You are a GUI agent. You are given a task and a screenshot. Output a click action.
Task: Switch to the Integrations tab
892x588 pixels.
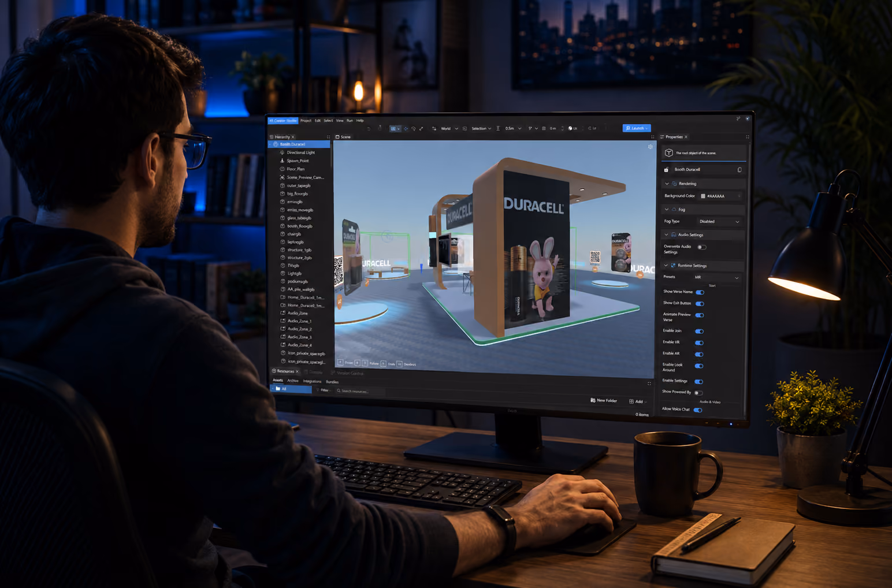point(312,381)
